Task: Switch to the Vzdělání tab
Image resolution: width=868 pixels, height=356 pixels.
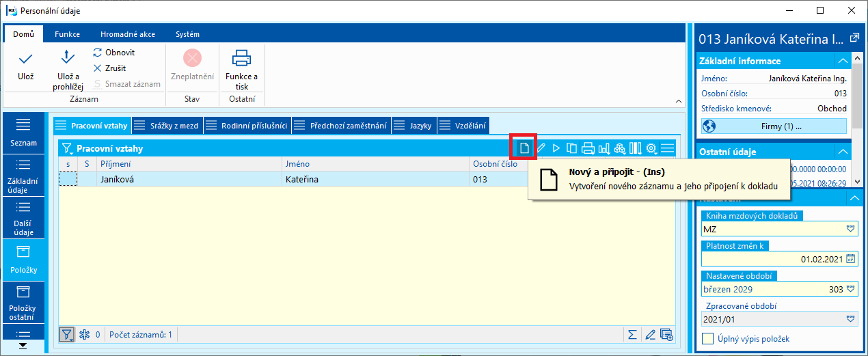Action: (x=463, y=126)
